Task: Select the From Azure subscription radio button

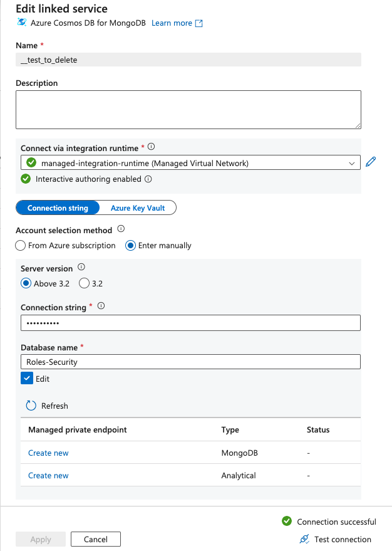Action: (x=21, y=246)
